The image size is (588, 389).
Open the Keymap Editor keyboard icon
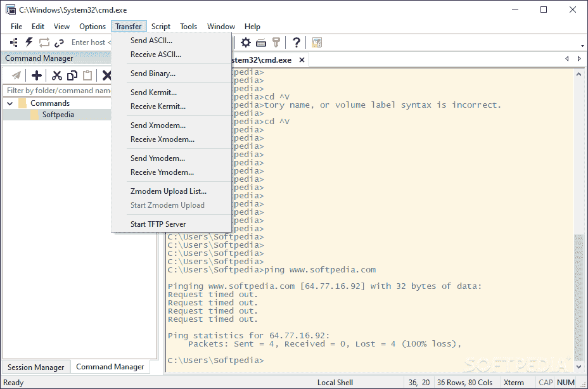pos(262,42)
